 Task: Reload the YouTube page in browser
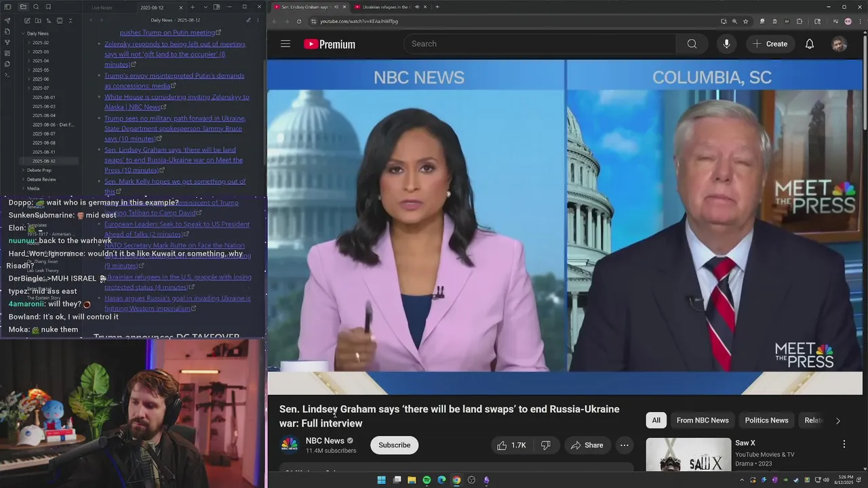(x=299, y=21)
